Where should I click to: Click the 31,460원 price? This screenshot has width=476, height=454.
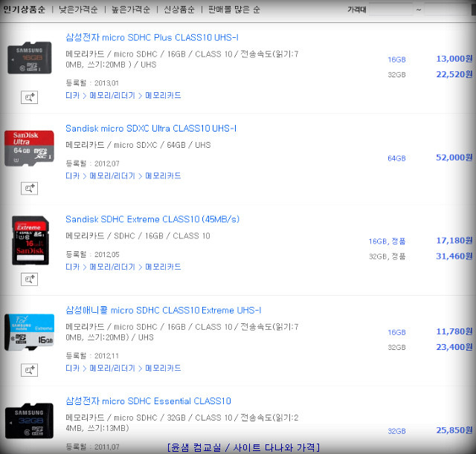click(454, 256)
